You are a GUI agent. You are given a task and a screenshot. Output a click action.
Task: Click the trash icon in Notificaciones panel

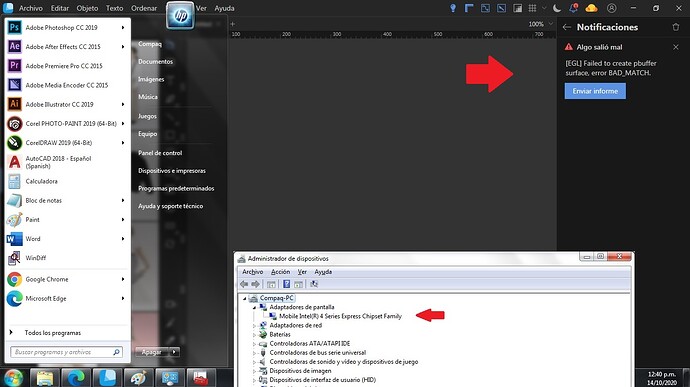click(x=676, y=27)
